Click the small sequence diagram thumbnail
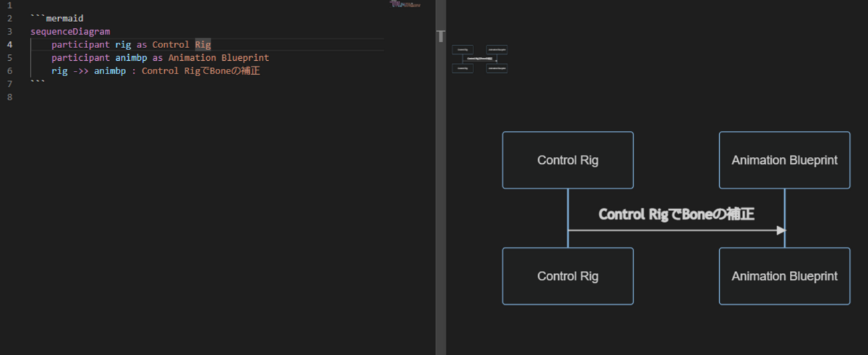The width and height of the screenshot is (868, 355). [x=479, y=59]
